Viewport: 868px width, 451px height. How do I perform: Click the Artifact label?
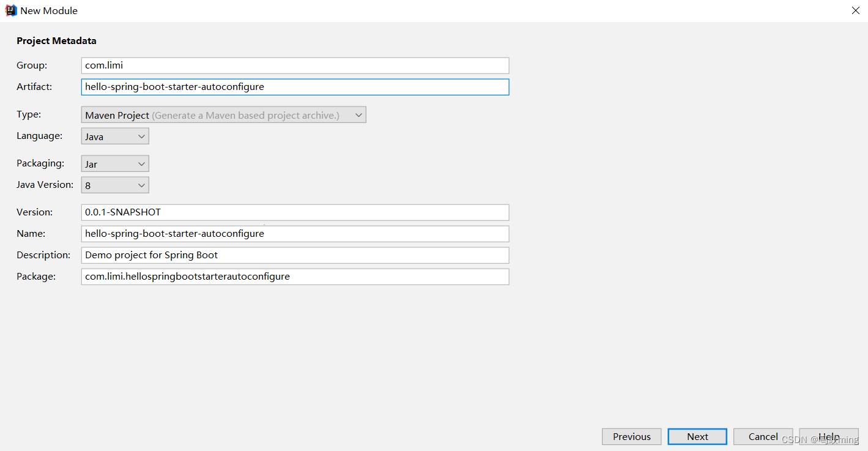pyautogui.click(x=34, y=87)
